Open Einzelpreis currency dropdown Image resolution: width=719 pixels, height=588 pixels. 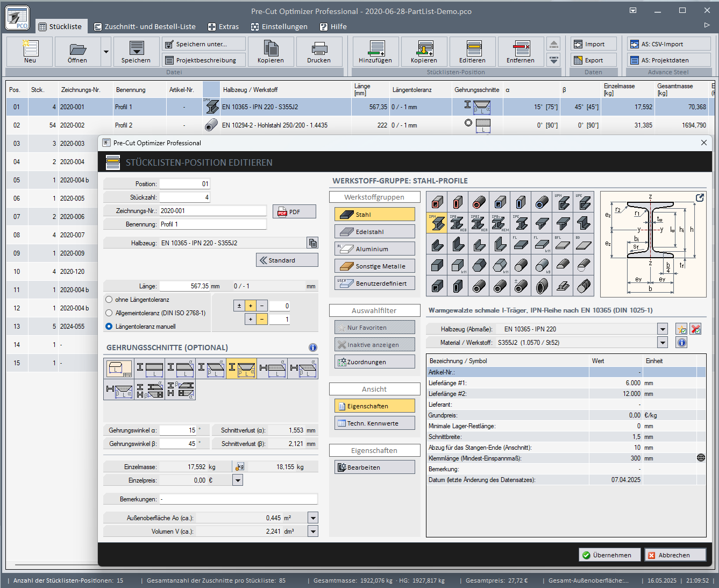tap(238, 480)
